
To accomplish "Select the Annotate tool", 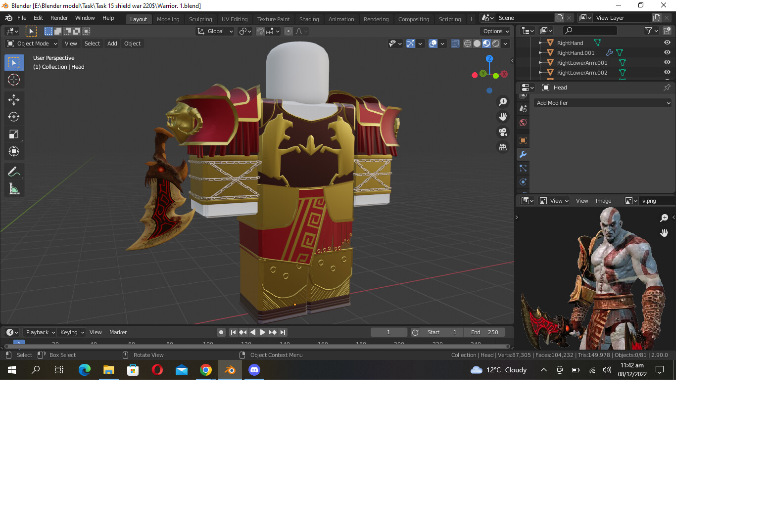I will point(14,171).
